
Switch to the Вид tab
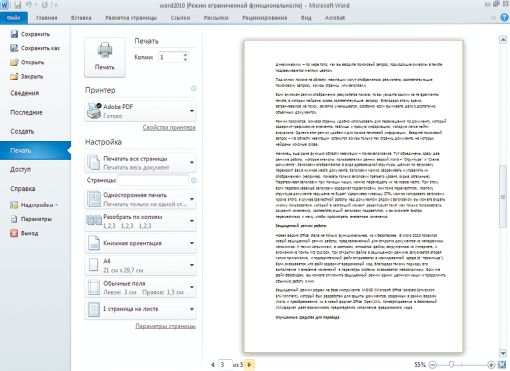[x=306, y=18]
